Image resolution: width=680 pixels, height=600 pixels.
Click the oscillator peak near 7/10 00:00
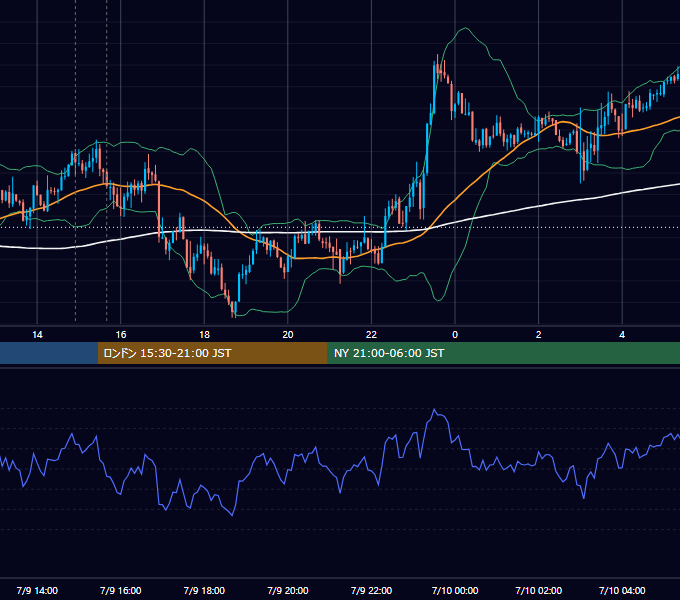point(435,410)
